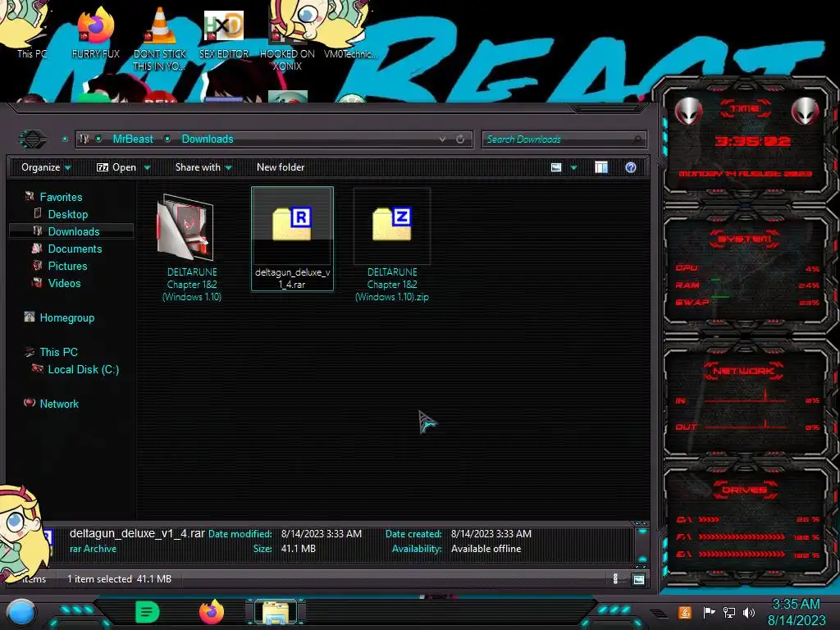Viewport: 840px width, 630px height.
Task: Focus the Search Downloads field
Action: tap(564, 139)
